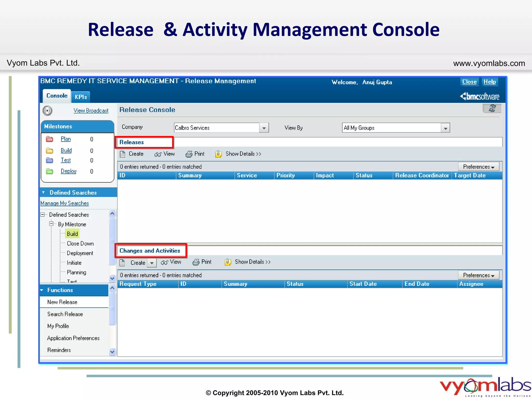This screenshot has width=532, height=399.
Task: Click Create document icon in Changes and Activities
Action: pyautogui.click(x=122, y=263)
